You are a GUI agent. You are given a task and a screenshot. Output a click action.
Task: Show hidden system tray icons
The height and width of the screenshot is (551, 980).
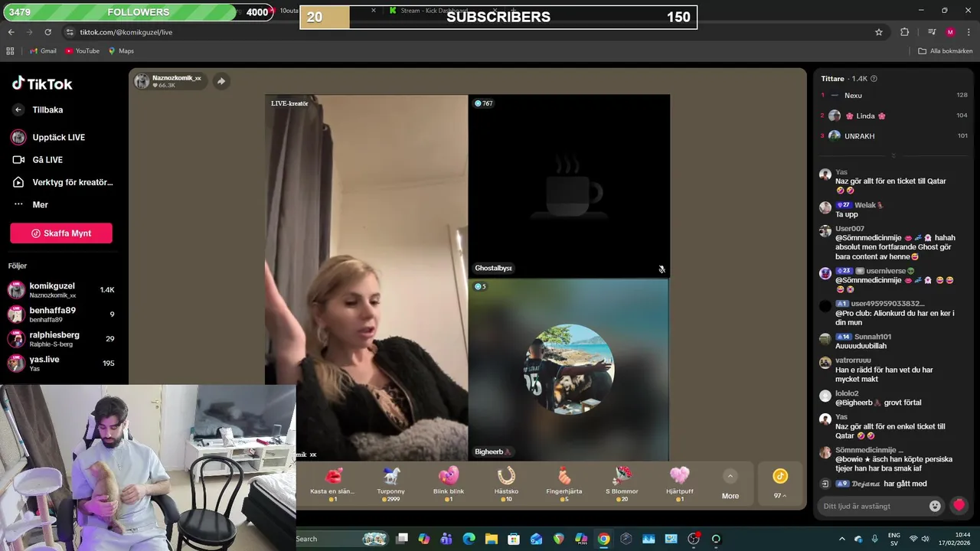(842, 539)
